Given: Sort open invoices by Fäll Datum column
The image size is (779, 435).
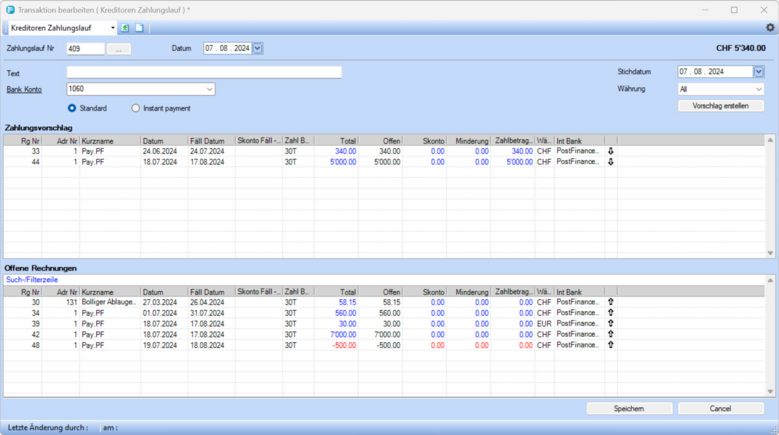Looking at the screenshot, I should tap(210, 291).
